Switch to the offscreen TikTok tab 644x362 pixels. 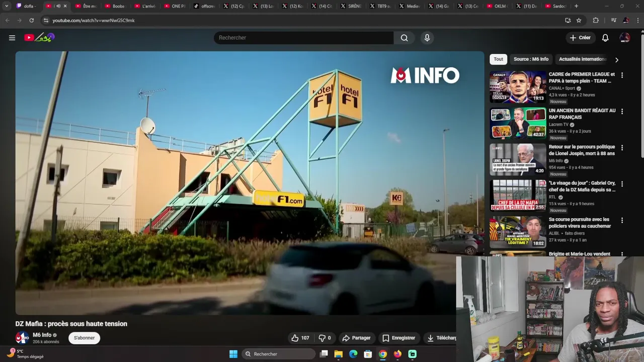point(204,6)
